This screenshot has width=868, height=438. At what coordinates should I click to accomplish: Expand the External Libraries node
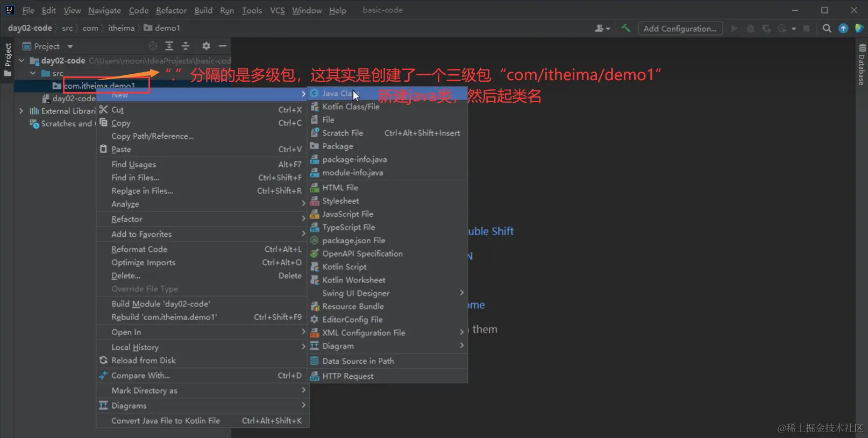[x=21, y=111]
